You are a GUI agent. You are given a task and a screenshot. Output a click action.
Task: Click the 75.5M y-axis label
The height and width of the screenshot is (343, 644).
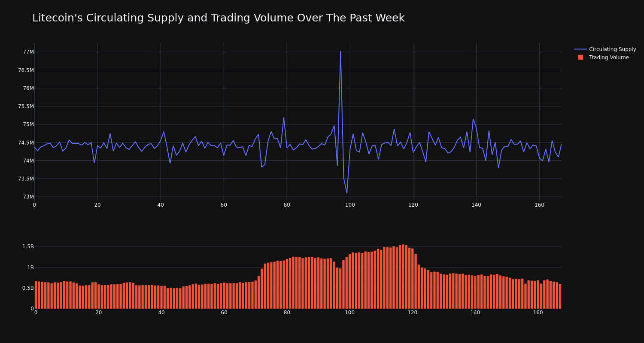26,106
